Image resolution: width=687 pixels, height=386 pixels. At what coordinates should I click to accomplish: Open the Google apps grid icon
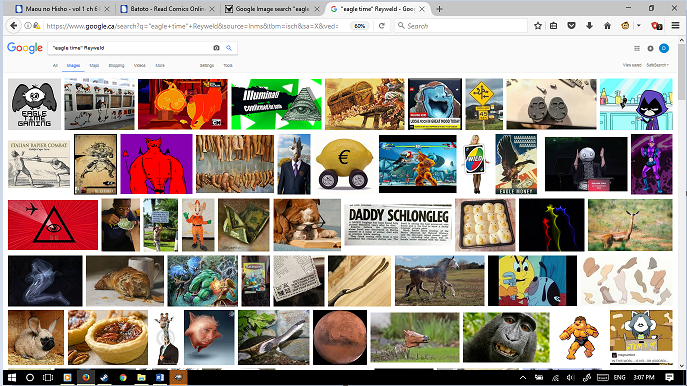637,48
